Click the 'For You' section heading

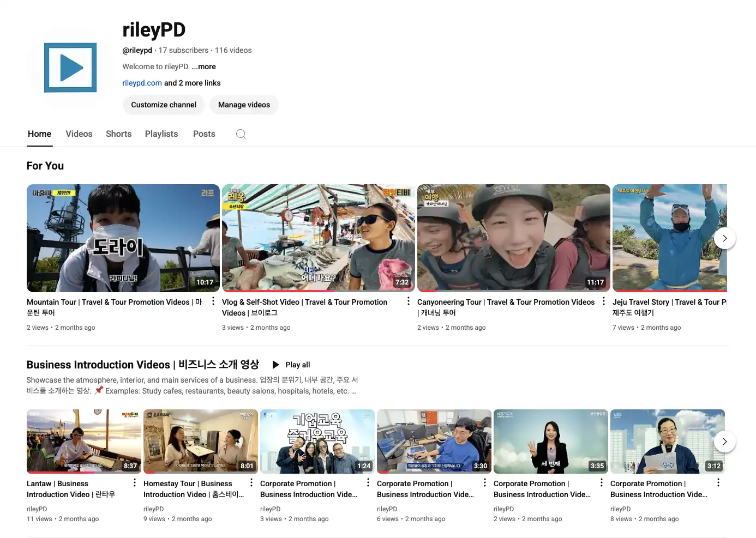point(45,166)
